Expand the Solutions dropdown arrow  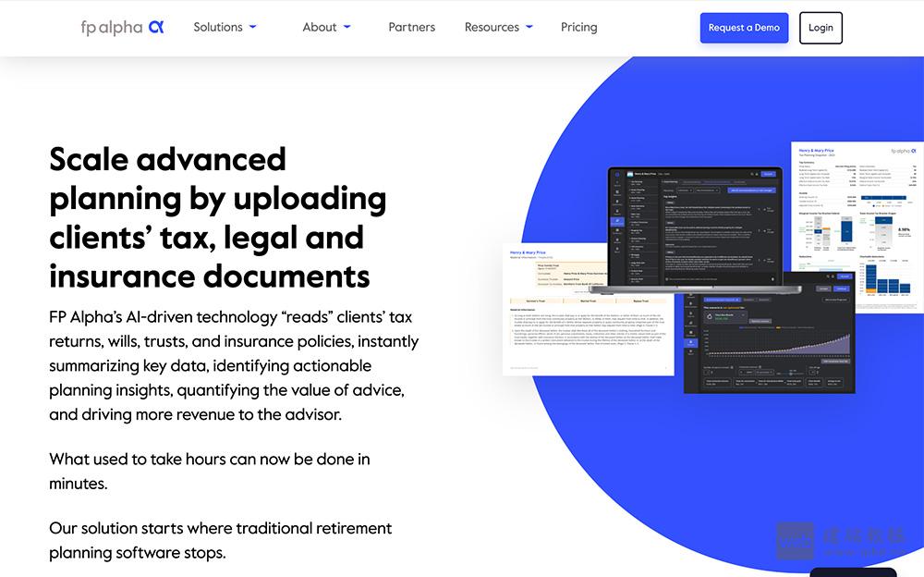253,27
